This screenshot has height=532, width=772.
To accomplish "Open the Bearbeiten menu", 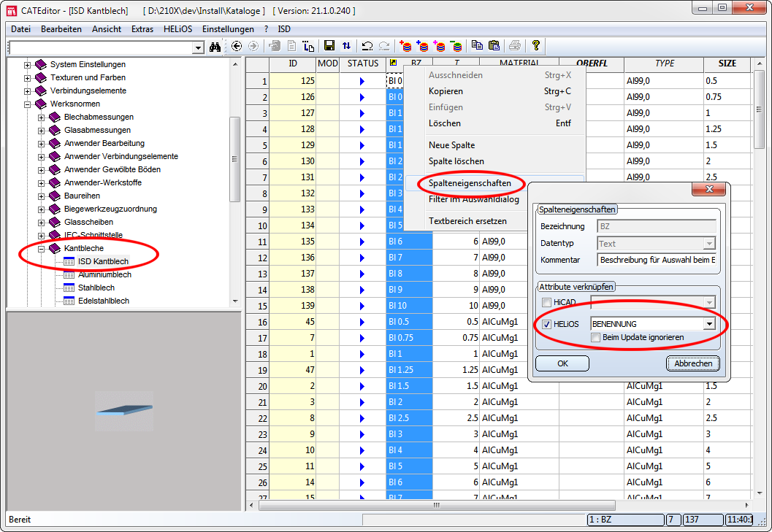I will tap(61, 29).
